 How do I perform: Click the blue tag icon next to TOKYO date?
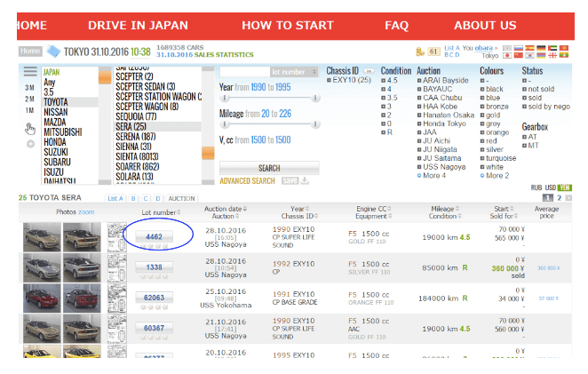pos(53,52)
